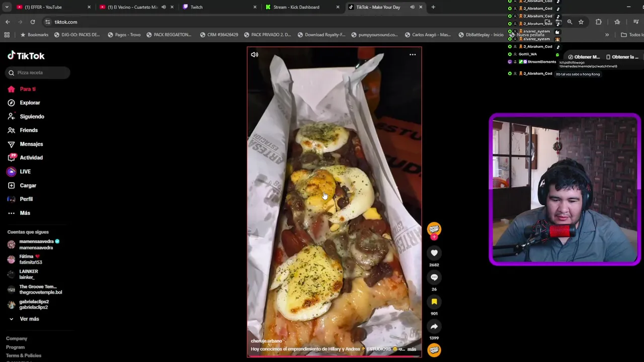Open cheruje.urbano username link
Image resolution: width=644 pixels, height=362 pixels.
pos(267,341)
